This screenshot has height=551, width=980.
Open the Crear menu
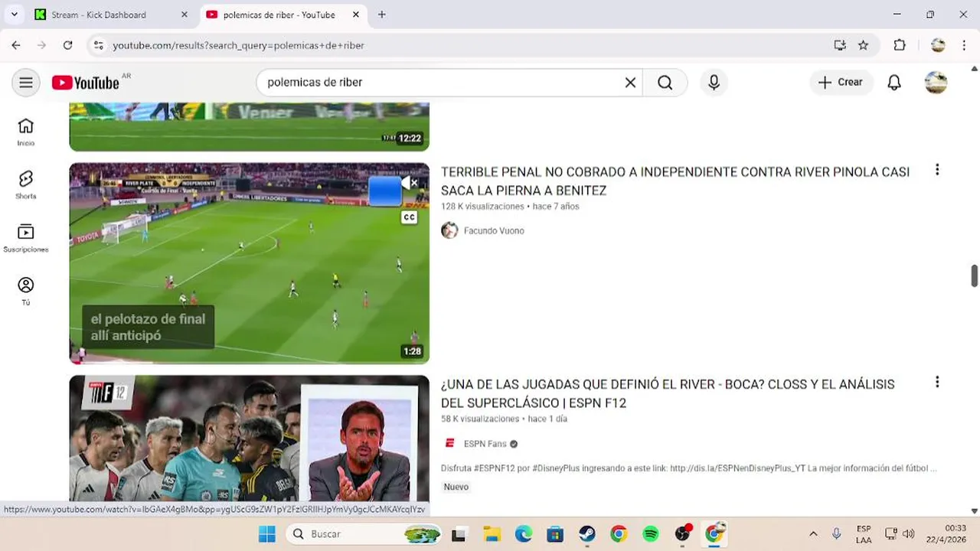[841, 83]
